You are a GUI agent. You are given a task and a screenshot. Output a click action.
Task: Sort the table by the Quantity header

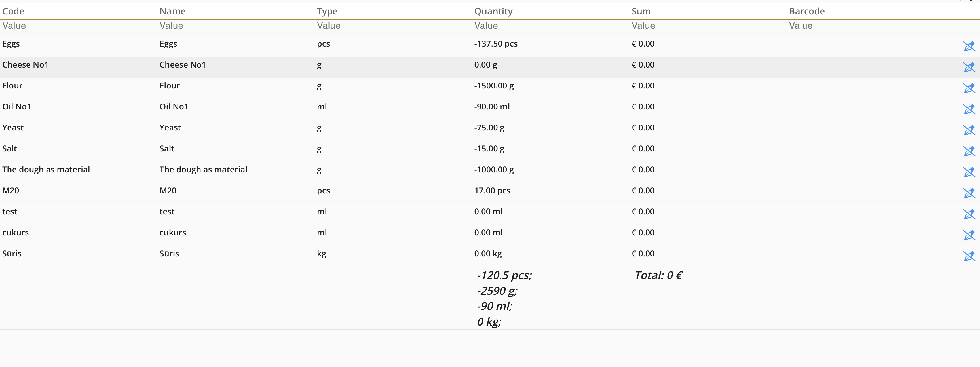tap(493, 11)
